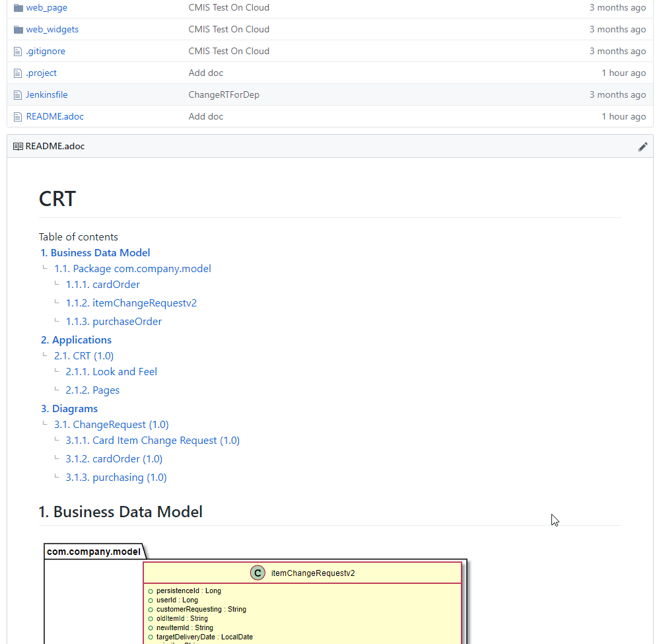Follow the Package com.company.model link
659x644 pixels.
(x=132, y=268)
